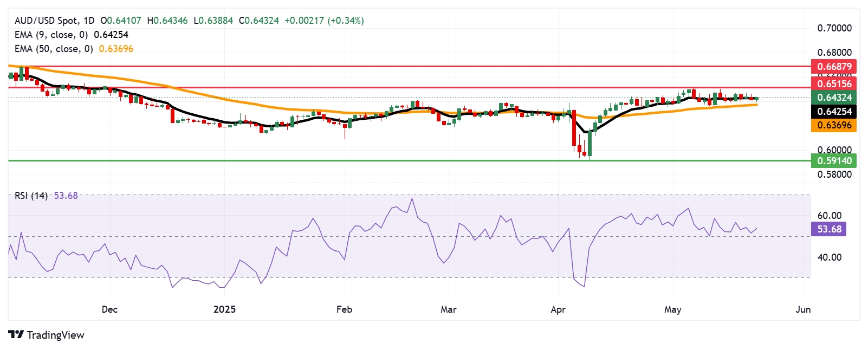
Task: Click the Dec label on time axis
Action: [109, 309]
